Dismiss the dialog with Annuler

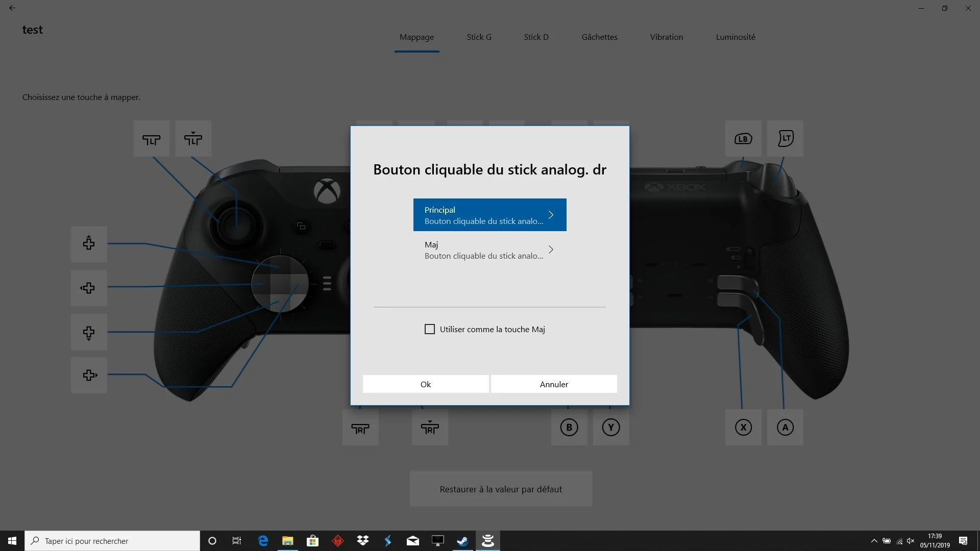coord(554,384)
